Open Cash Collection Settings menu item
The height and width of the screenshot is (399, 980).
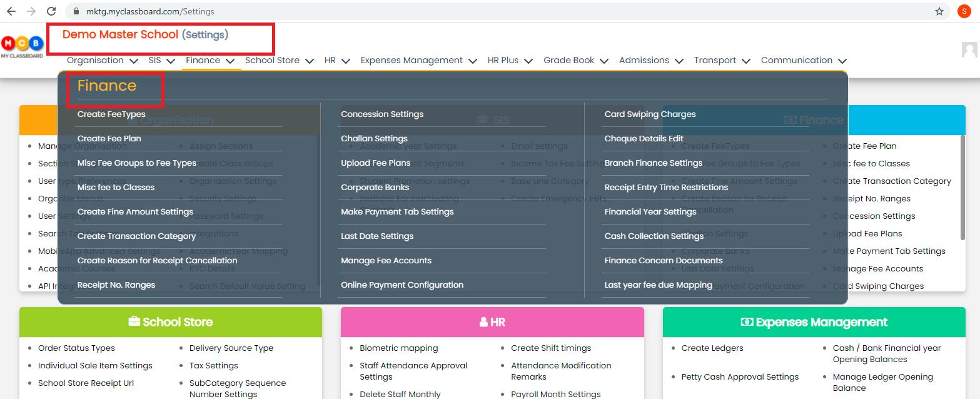pos(654,236)
